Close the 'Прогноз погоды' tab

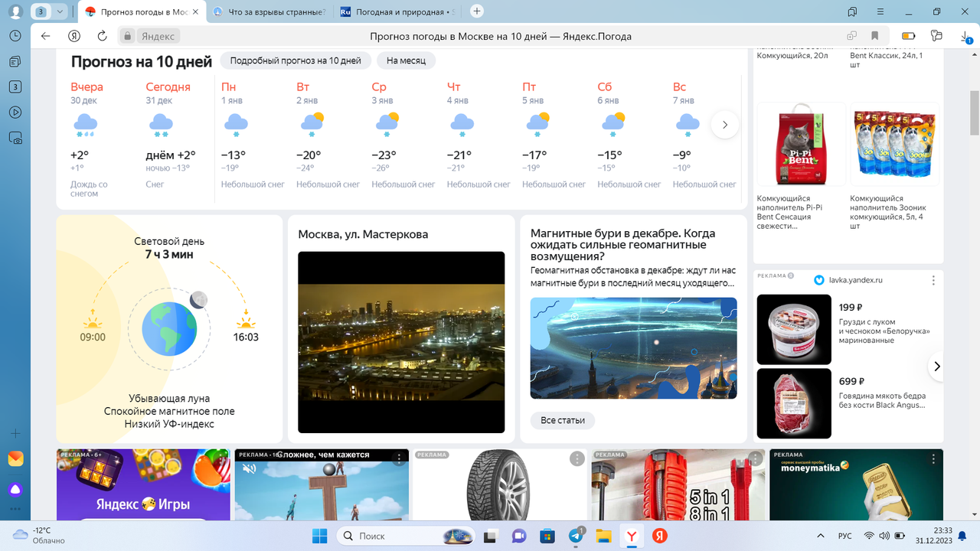[197, 11]
